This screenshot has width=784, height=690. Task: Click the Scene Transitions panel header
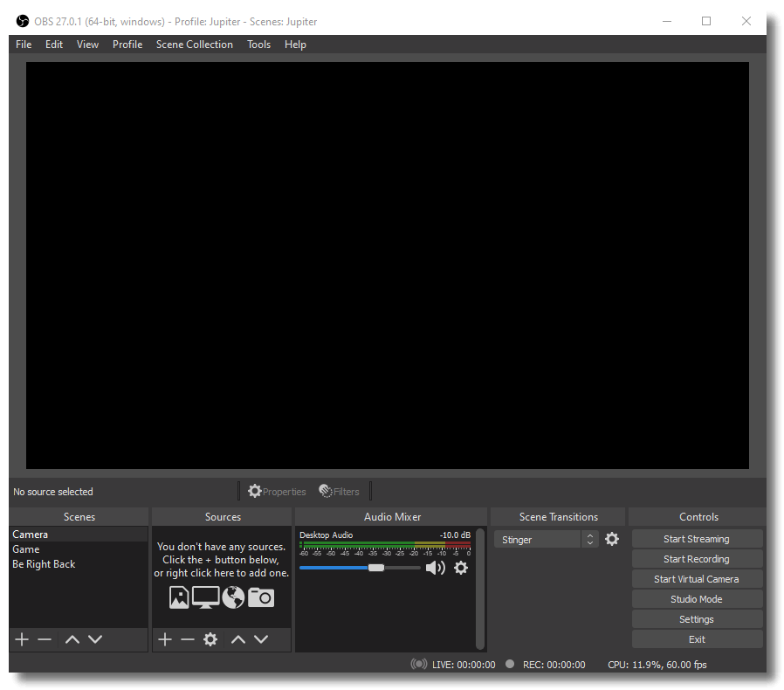pyautogui.click(x=559, y=517)
